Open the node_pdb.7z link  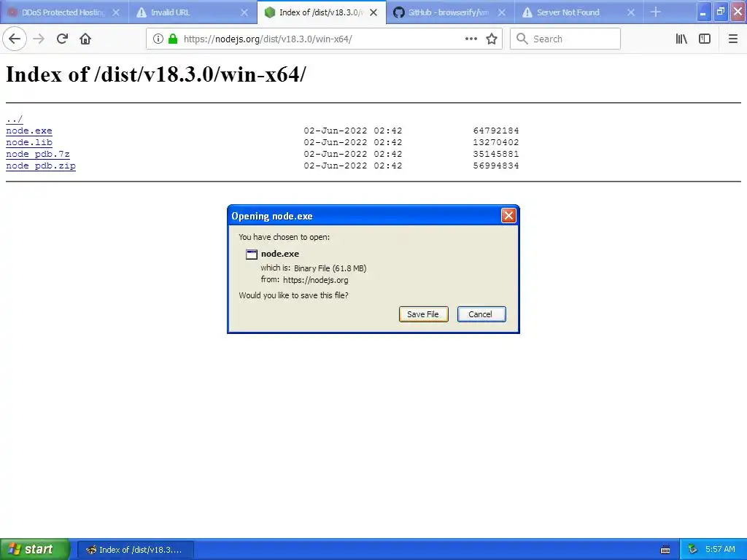[38, 154]
